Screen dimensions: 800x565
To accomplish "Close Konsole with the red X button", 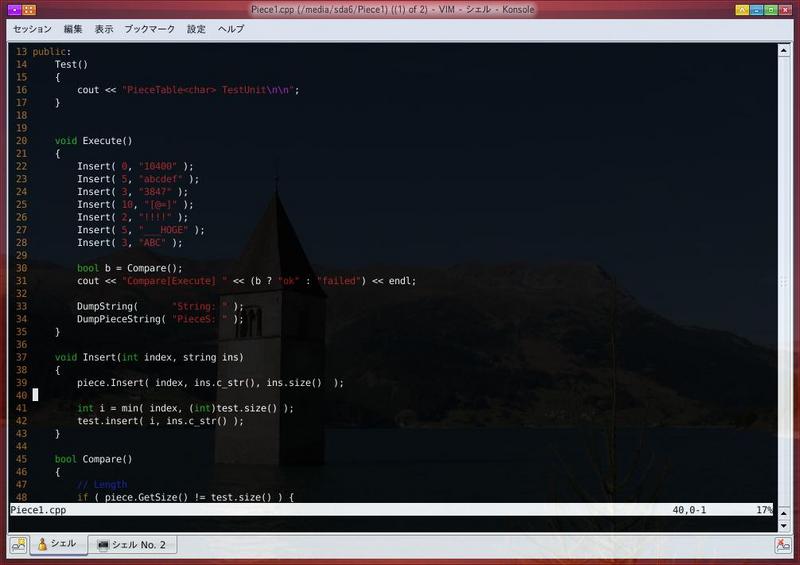I will click(x=786, y=10).
